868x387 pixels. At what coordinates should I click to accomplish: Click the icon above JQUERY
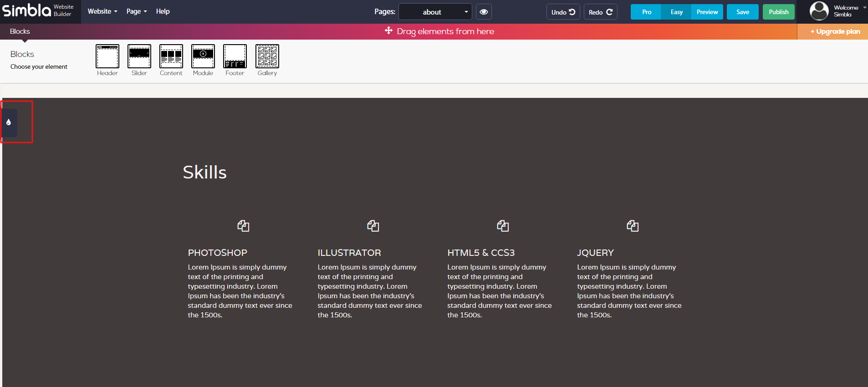(633, 226)
